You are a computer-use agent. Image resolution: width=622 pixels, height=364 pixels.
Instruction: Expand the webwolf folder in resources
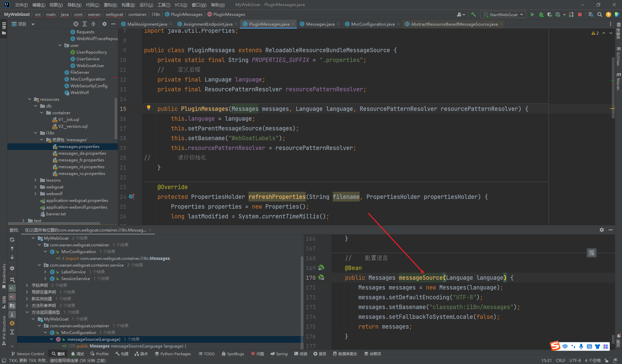click(36, 193)
